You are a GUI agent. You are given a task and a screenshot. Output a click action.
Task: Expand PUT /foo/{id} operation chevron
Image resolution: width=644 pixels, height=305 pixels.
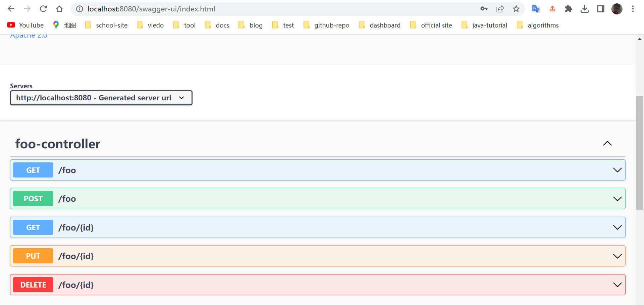point(617,256)
